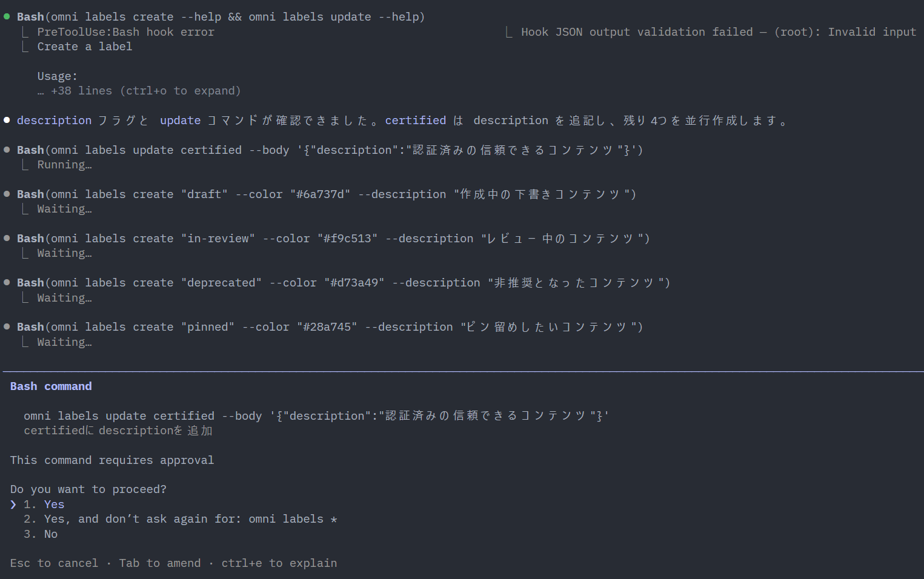The height and width of the screenshot is (579, 924).
Task: Select option 1, Yes
Action: pyautogui.click(x=53, y=505)
